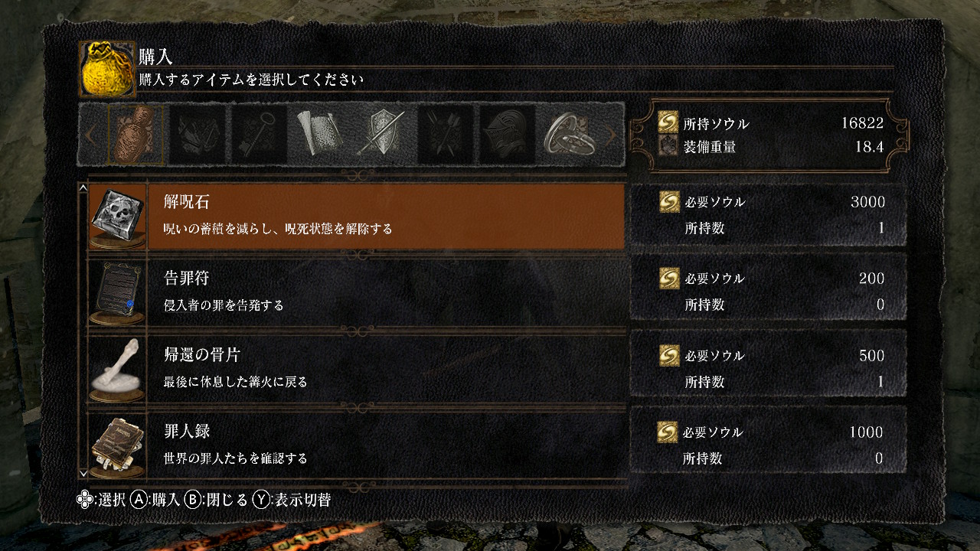The width and height of the screenshot is (980, 551).
Task: Select the consumables pouch category tab
Action: point(136,134)
